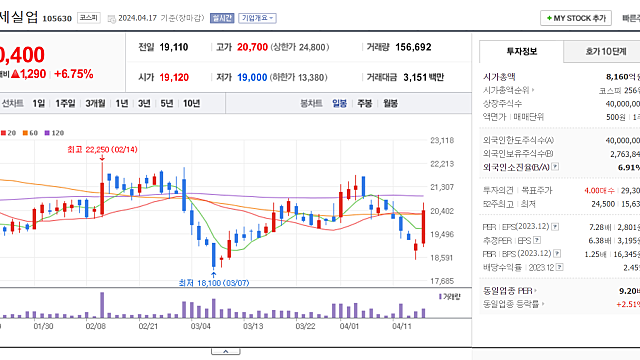Image resolution: width=640 pixels, height=360 pixels.
Task: Click the MY STOCK 추가 button
Action: pos(576,18)
